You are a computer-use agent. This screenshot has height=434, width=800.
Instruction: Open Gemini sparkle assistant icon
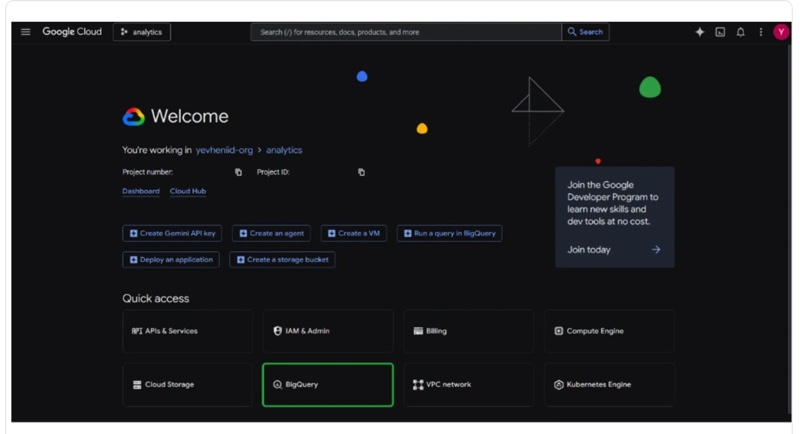pyautogui.click(x=699, y=32)
